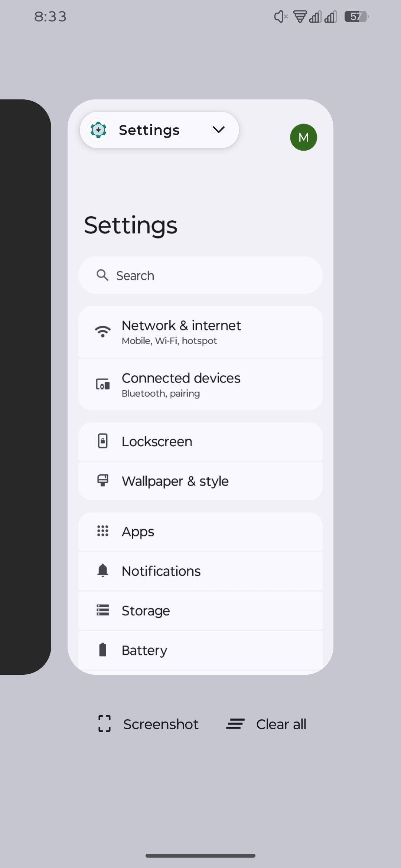Tap the Apps grid icon

(103, 531)
